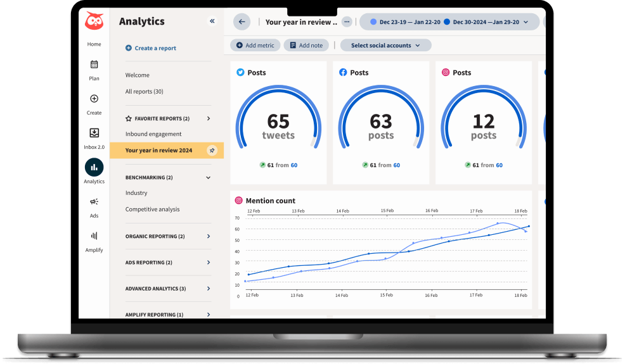Expand the Favorite Reports section

pyautogui.click(x=209, y=118)
